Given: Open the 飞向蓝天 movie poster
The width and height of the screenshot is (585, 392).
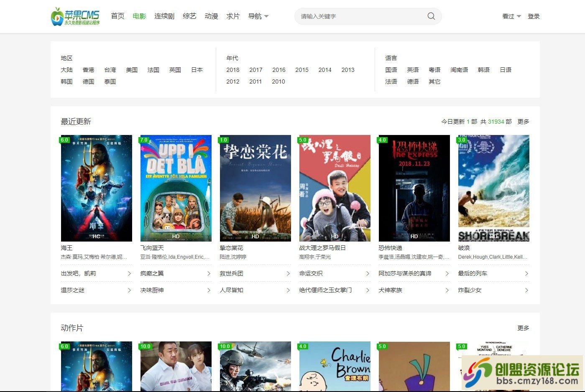Looking at the screenshot, I should [176, 188].
